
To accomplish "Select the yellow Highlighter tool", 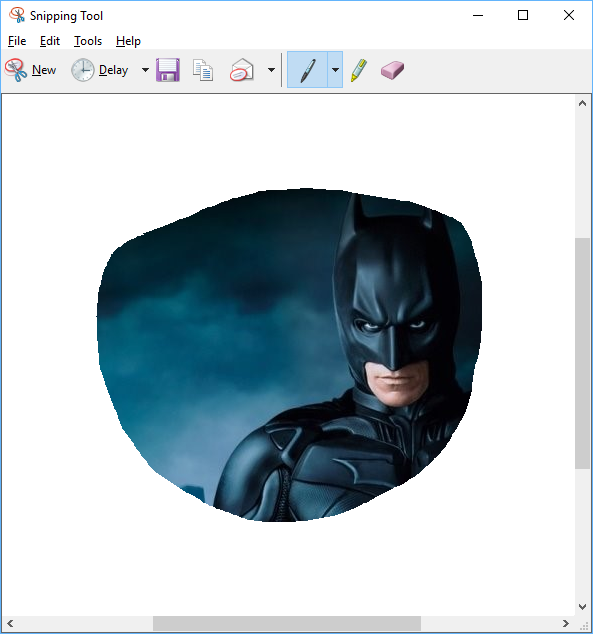I will click(x=359, y=70).
